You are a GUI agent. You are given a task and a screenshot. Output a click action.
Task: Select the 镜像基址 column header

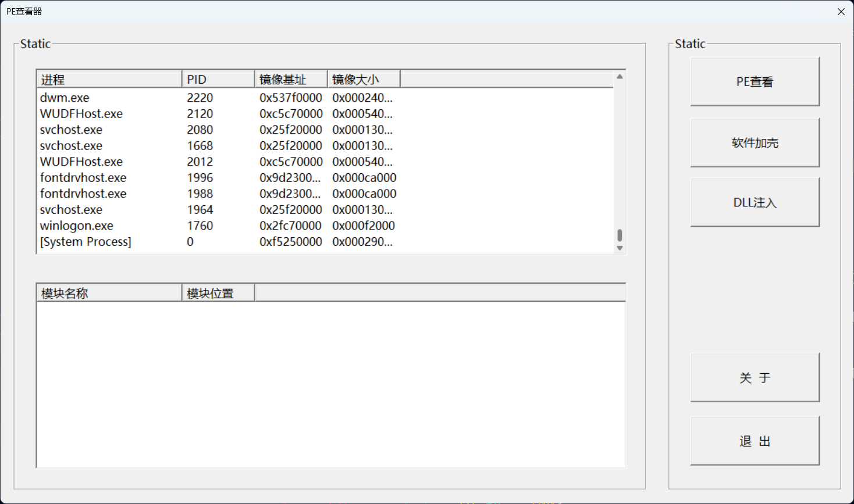point(291,80)
